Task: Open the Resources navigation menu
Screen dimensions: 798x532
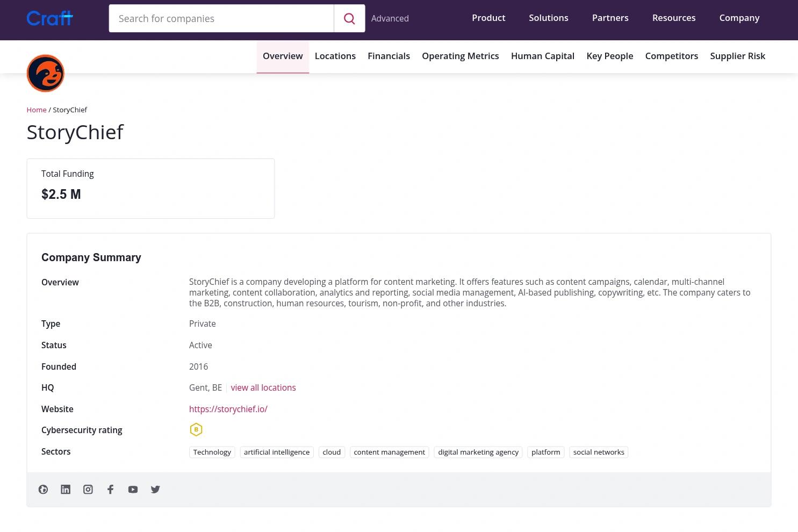Action: (674, 18)
